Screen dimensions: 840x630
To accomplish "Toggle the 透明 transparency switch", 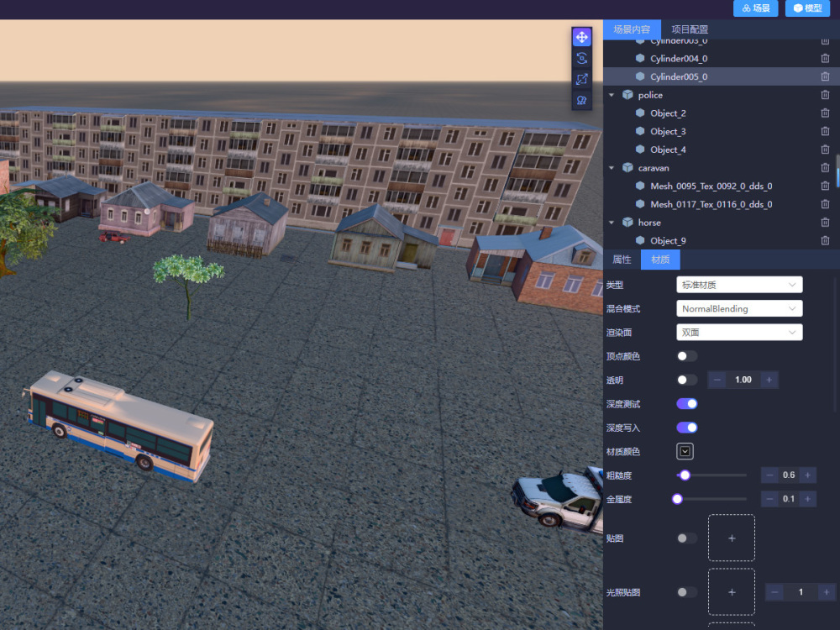I will pos(687,380).
